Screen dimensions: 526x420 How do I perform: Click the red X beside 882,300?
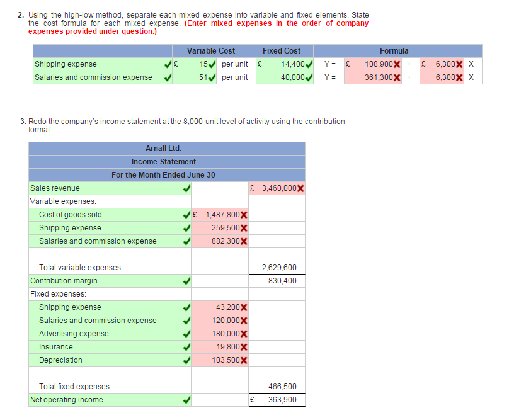[x=244, y=241]
